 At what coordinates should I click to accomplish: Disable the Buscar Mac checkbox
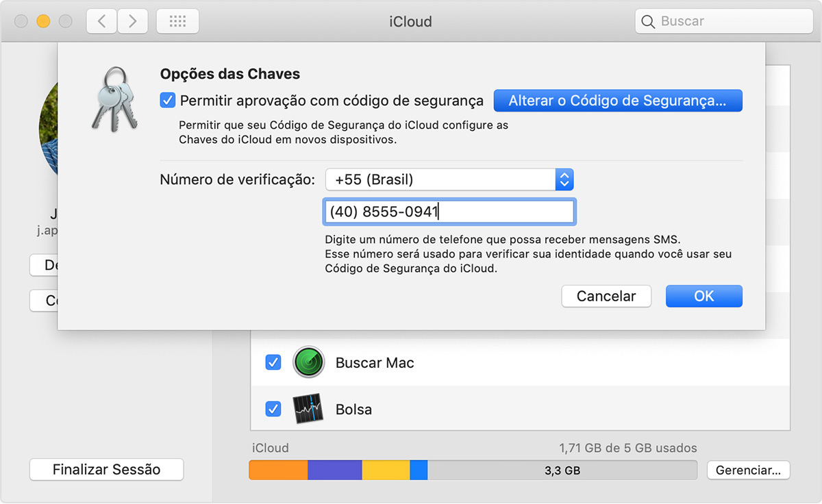point(273,363)
